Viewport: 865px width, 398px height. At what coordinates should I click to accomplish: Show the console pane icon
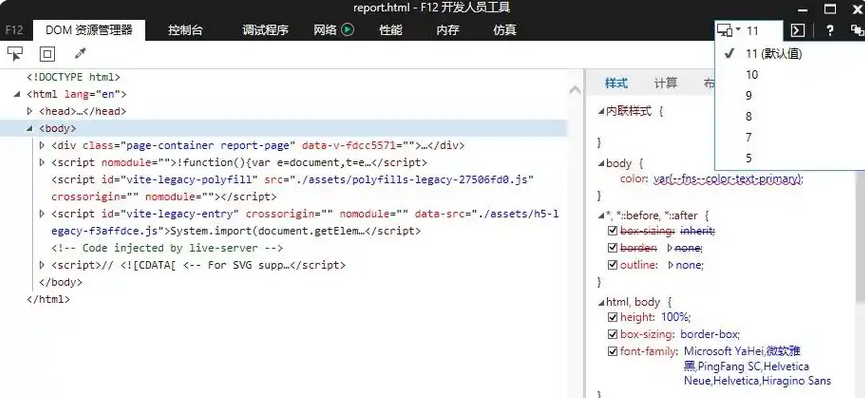797,30
